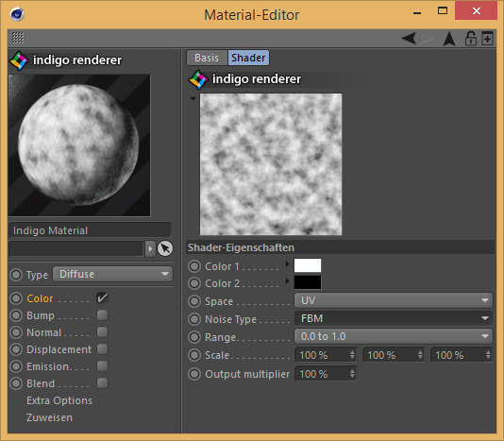Open the Type dropdown showing Diffuse

(113, 274)
